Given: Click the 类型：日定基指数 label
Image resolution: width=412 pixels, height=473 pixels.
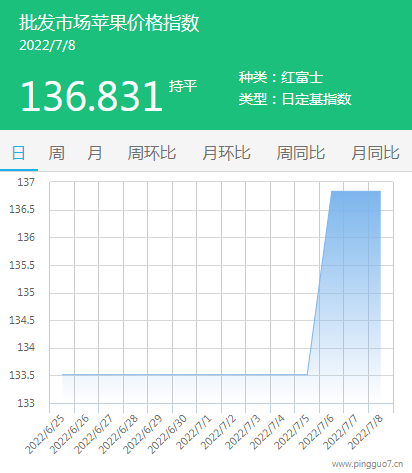Looking at the screenshot, I should point(295,99).
